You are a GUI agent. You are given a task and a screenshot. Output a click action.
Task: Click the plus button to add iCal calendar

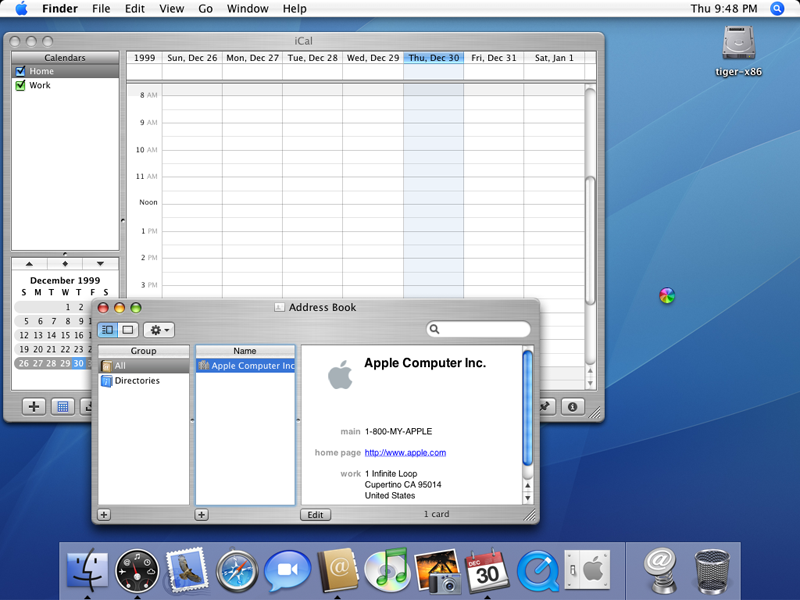34,406
